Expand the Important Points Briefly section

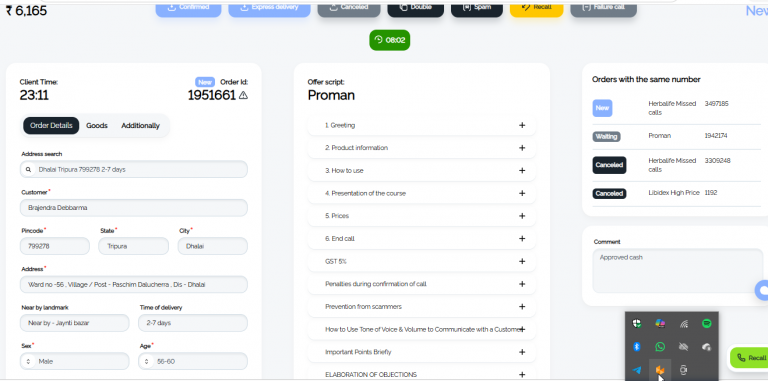coord(422,352)
